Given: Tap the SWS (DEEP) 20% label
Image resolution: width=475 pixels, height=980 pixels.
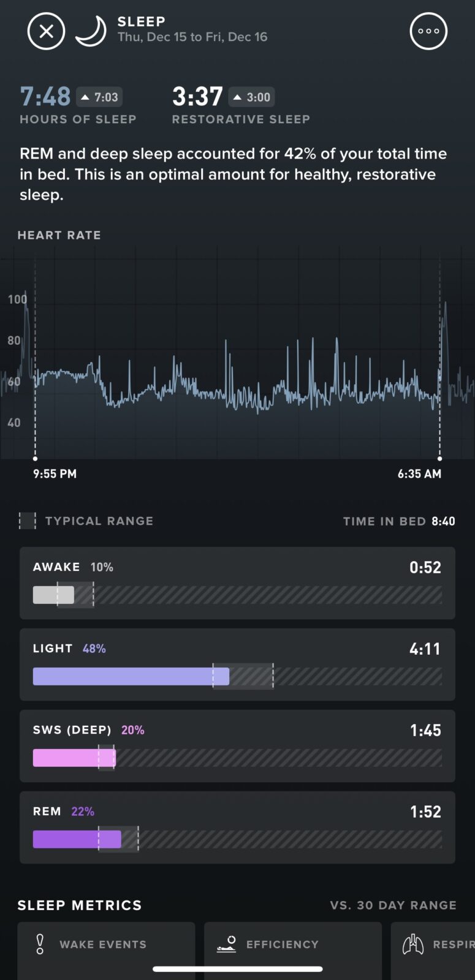Looking at the screenshot, I should coord(89,730).
